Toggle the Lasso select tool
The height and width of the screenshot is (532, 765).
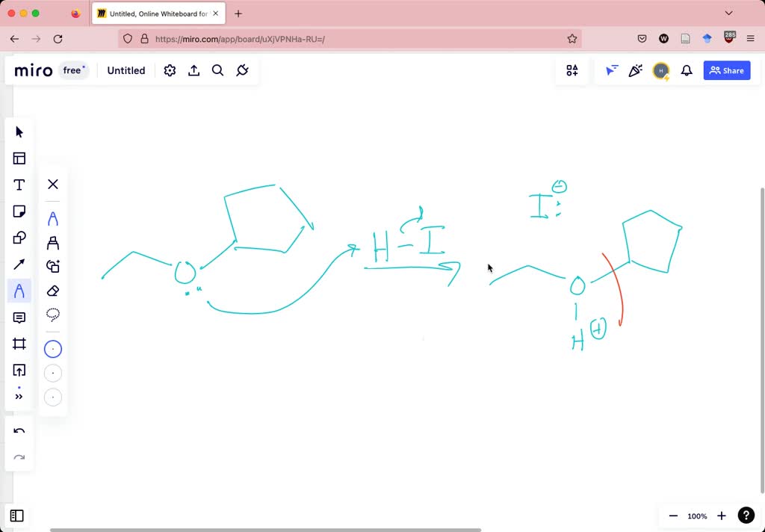52,315
